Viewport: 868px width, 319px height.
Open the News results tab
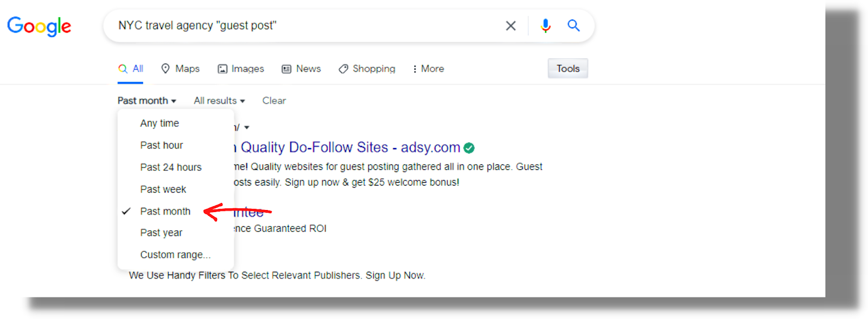click(301, 69)
